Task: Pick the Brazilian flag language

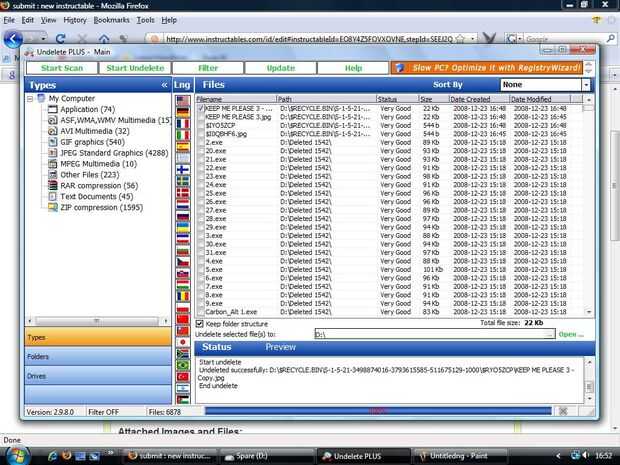Action: point(183,365)
